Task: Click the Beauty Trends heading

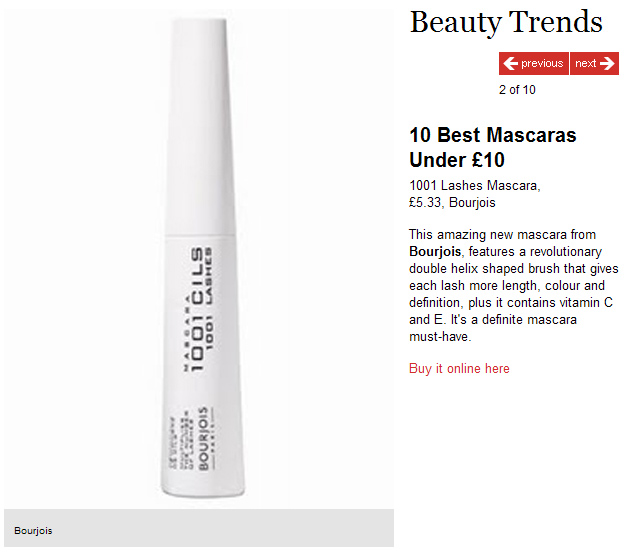Action: pyautogui.click(x=506, y=22)
